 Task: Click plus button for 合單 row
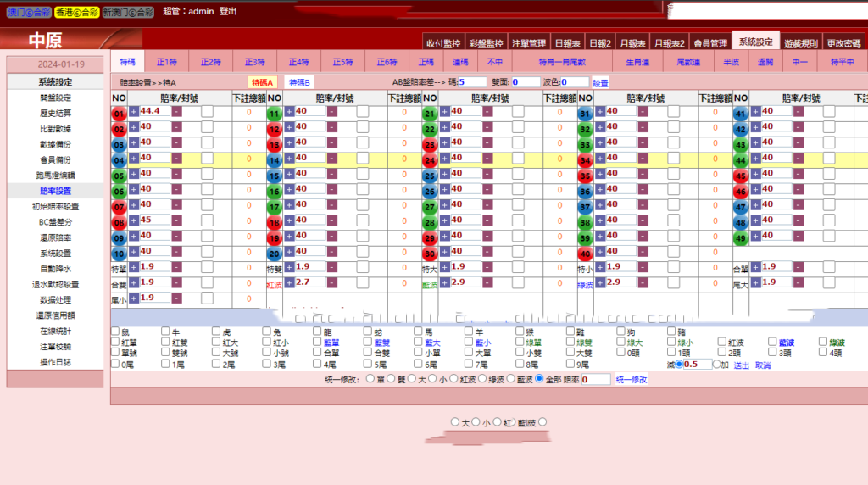tap(756, 267)
